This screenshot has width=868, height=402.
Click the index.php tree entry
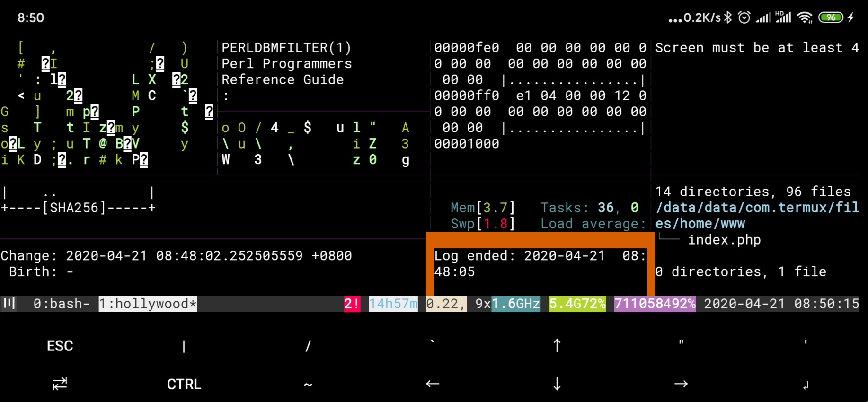(724, 240)
